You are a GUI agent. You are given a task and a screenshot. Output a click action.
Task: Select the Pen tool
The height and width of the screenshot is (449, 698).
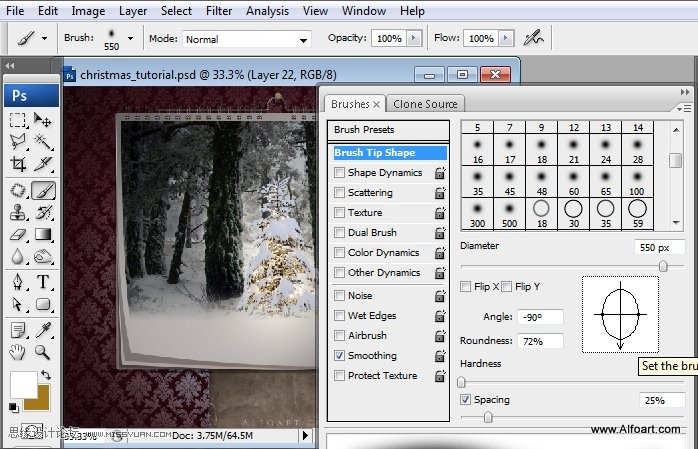click(x=18, y=282)
